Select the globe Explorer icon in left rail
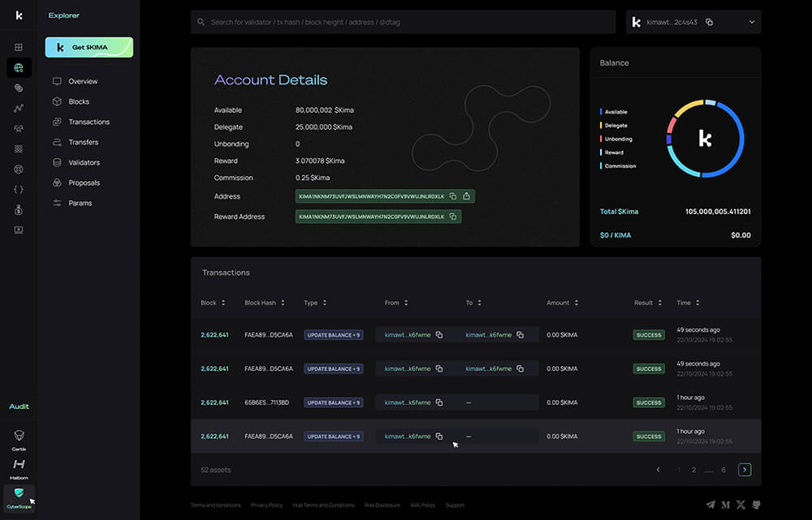812x520 pixels. coord(19,68)
